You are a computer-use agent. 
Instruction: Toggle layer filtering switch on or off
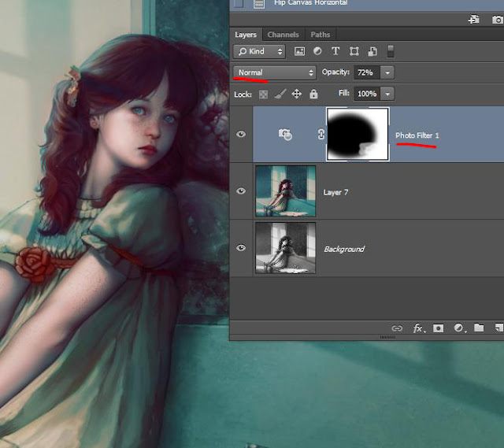391,51
